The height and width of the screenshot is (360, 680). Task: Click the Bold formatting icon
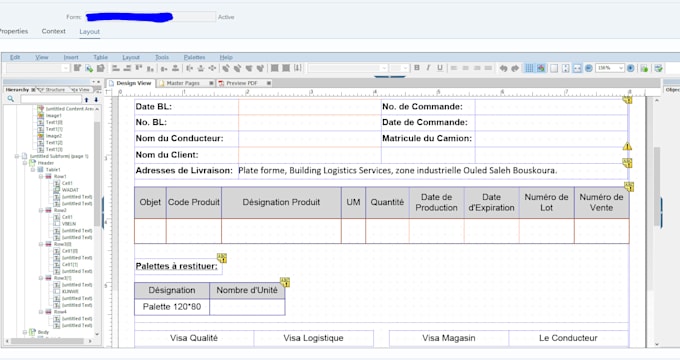[417, 68]
